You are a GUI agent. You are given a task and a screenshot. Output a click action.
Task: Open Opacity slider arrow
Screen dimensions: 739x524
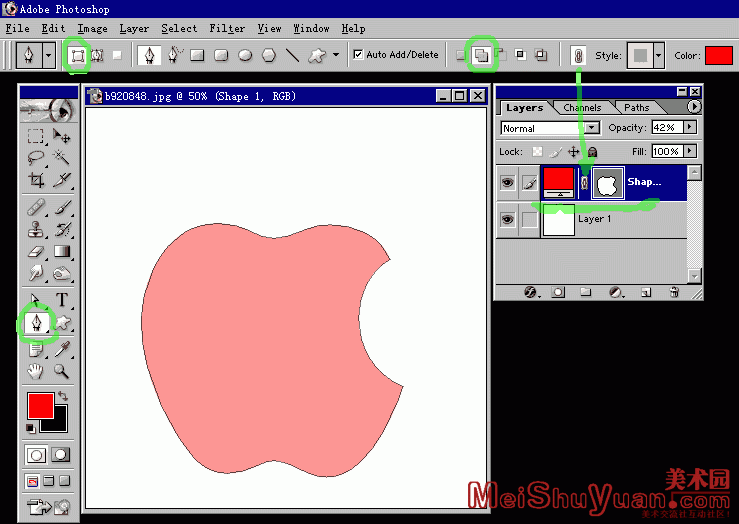coord(690,127)
